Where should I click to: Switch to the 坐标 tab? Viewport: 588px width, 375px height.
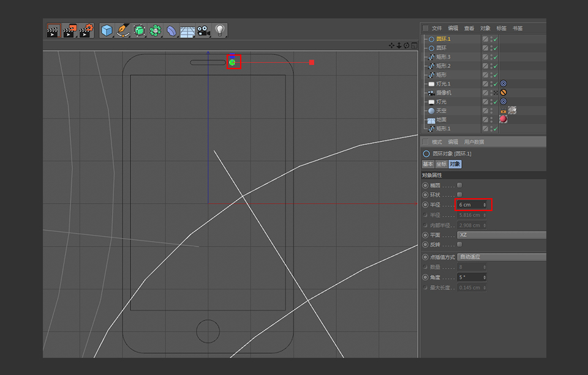coord(440,164)
